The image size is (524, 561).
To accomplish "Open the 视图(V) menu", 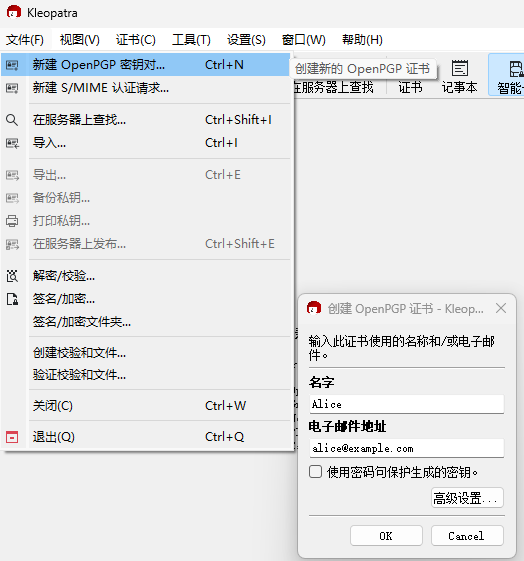I will coord(79,40).
